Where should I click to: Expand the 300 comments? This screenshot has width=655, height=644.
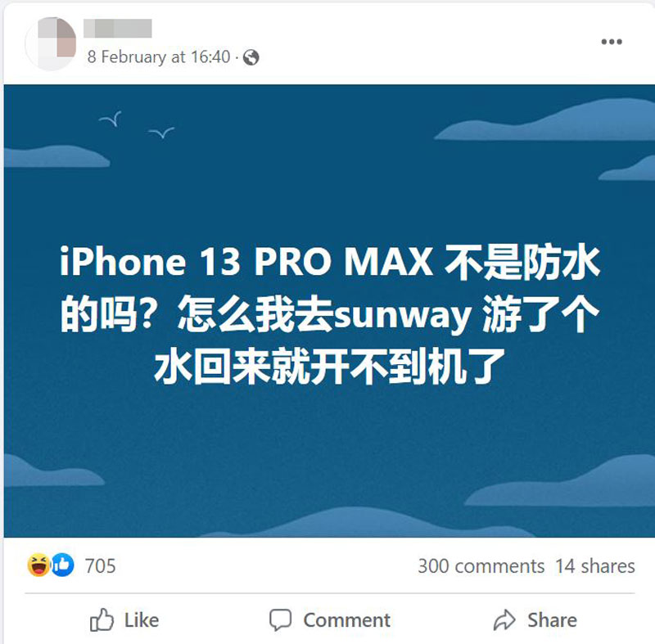coord(481,566)
